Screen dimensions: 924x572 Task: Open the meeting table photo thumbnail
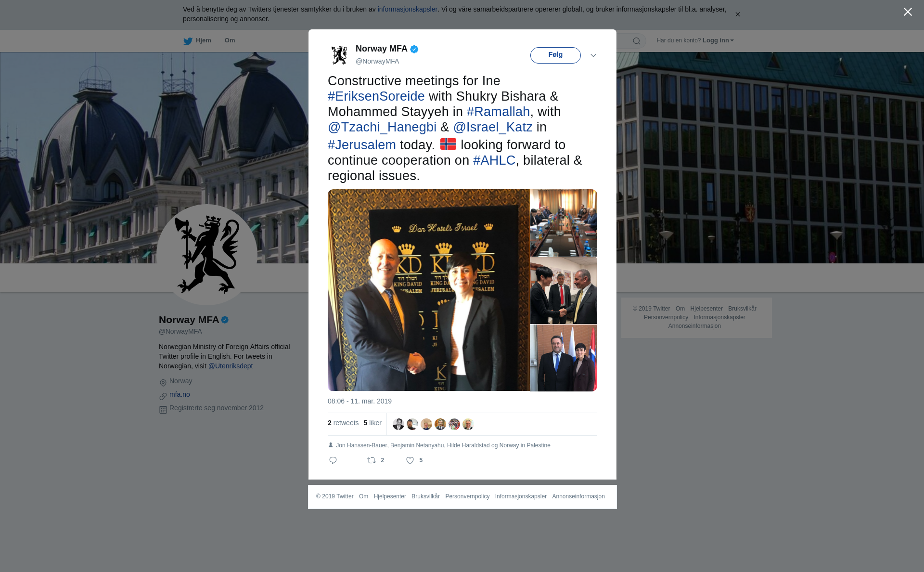[x=564, y=222]
